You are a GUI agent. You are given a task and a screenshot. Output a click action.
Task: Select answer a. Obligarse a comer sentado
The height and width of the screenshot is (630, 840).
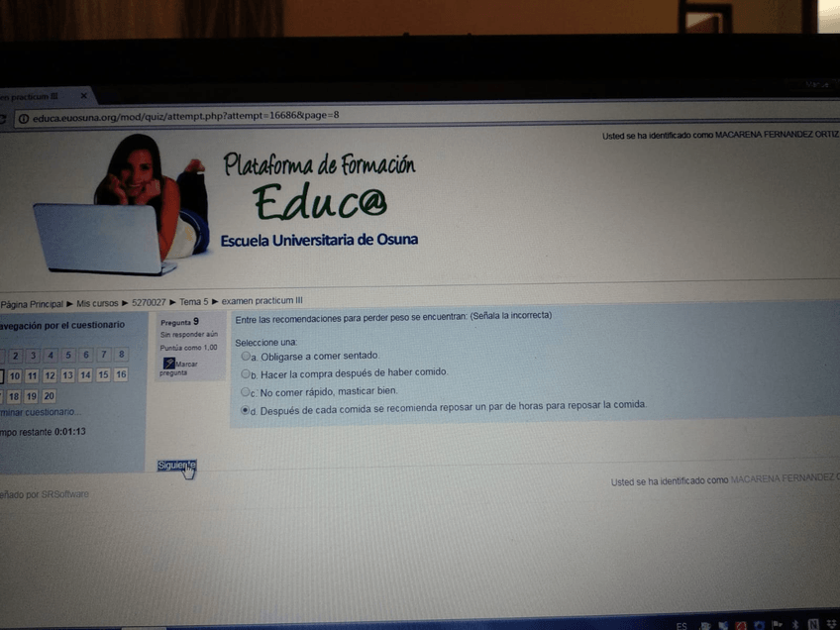tap(246, 357)
